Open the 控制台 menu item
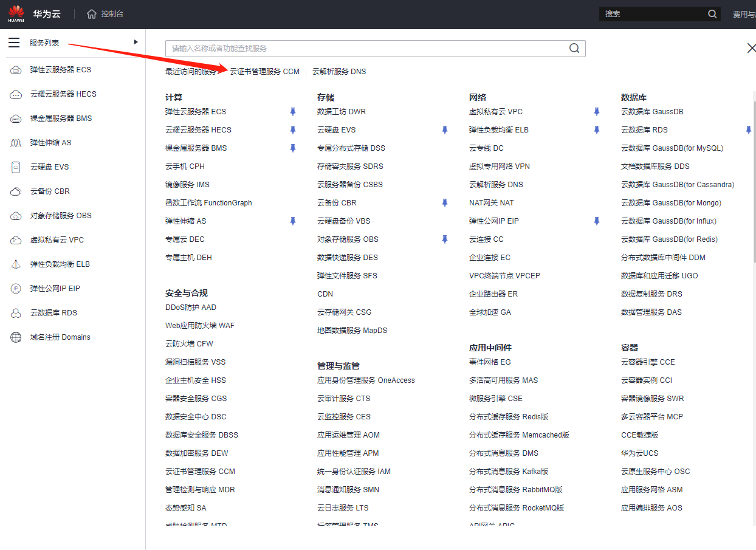This screenshot has width=756, height=550. tap(112, 13)
